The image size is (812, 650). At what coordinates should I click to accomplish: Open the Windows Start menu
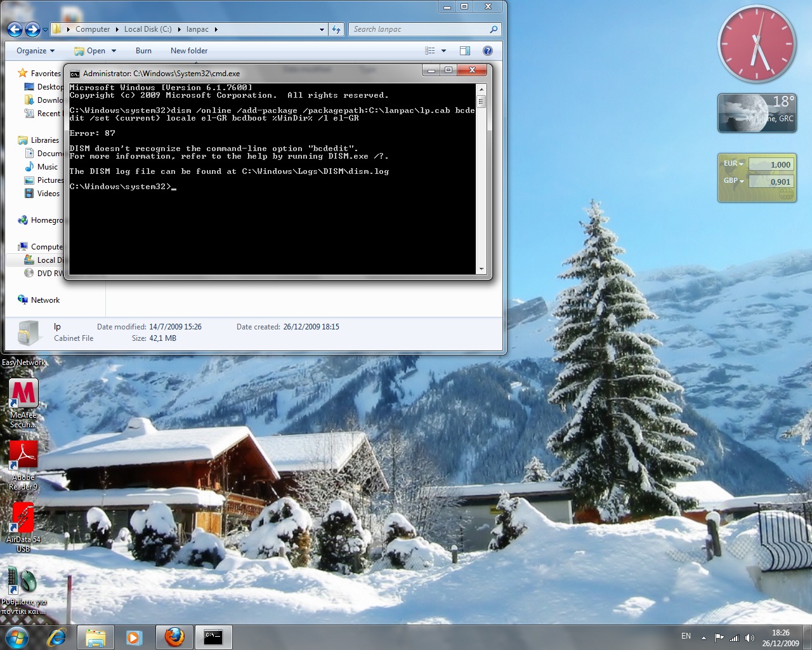click(17, 637)
